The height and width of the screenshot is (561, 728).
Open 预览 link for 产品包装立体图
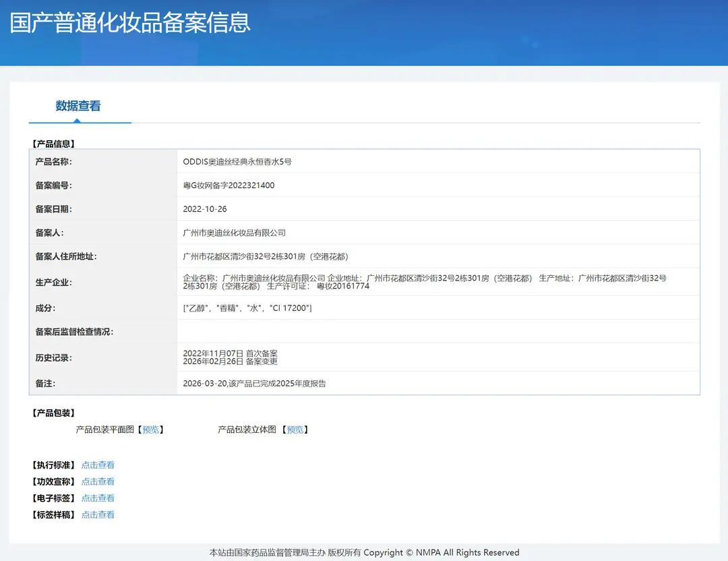(x=295, y=430)
